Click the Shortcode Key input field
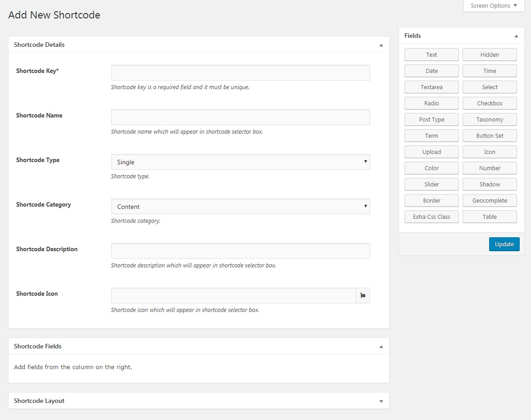Viewport: 531px width, 420px height. (x=241, y=73)
